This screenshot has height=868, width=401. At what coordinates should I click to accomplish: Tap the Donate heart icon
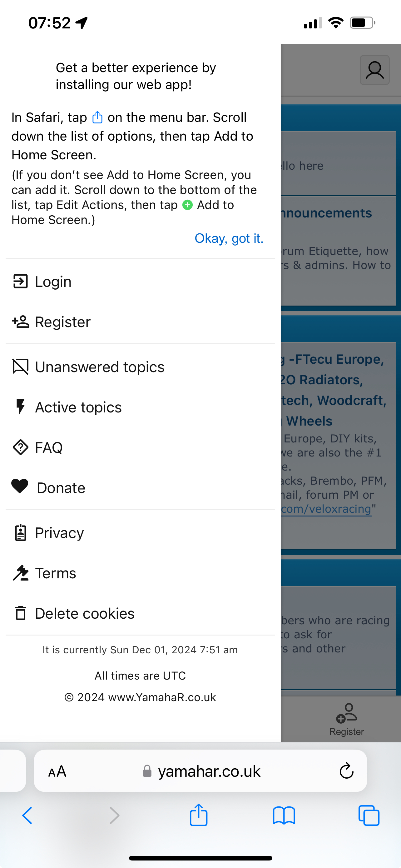coord(20,486)
